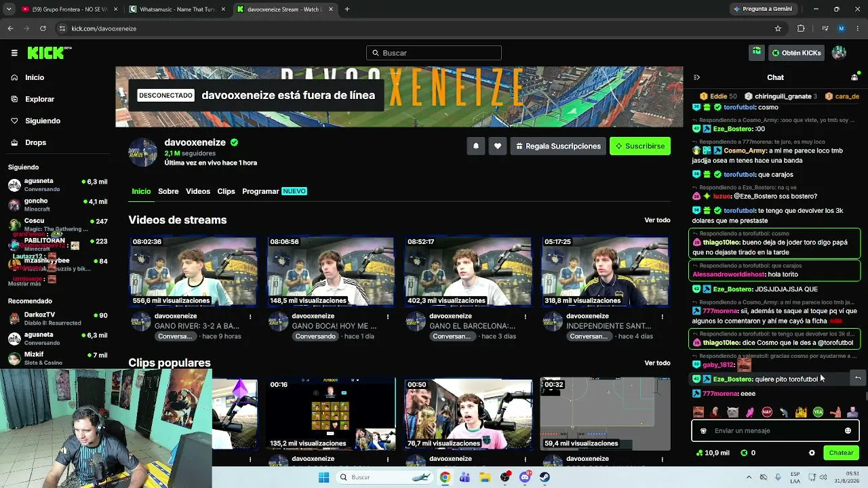This screenshot has width=868, height=488.
Task: Click the Obtén KICKs button
Action: click(796, 53)
